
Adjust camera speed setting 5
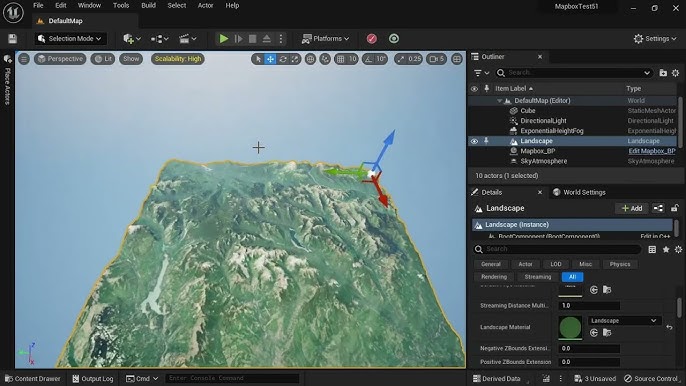pyautogui.click(x=437, y=59)
